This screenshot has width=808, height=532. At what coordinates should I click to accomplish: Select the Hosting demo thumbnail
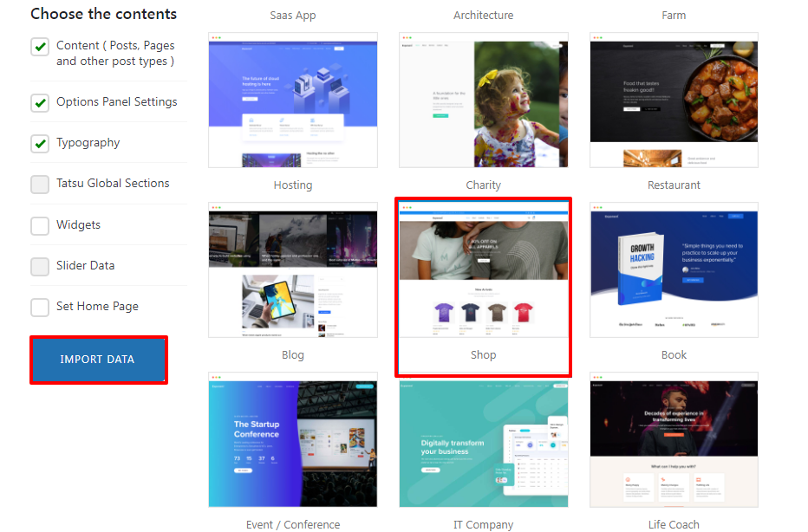pos(292,101)
